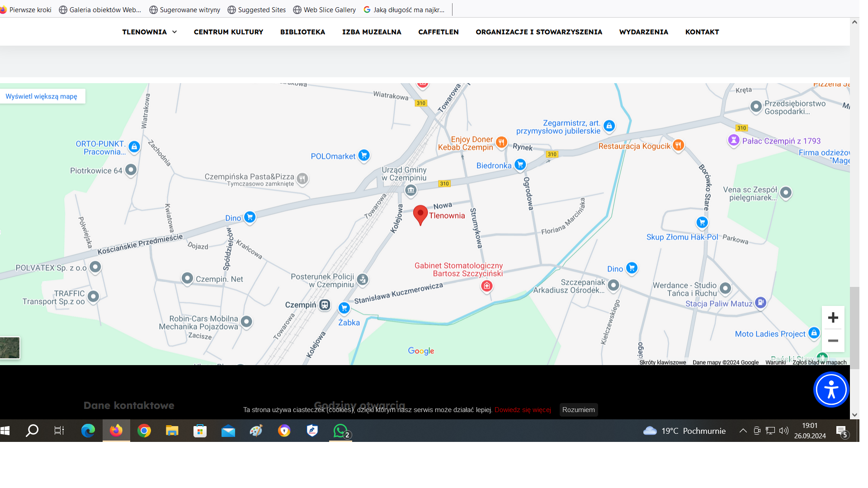Open Skróty klawiszowe map link

click(662, 362)
